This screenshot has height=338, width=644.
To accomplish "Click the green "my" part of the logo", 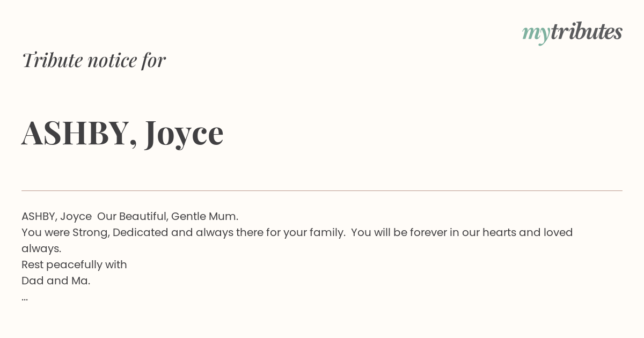I will coord(536,34).
